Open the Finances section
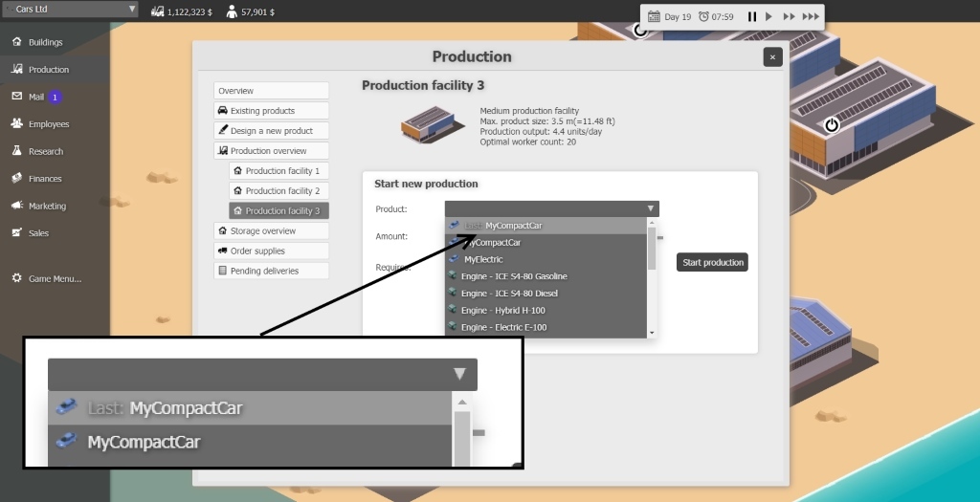 click(44, 179)
